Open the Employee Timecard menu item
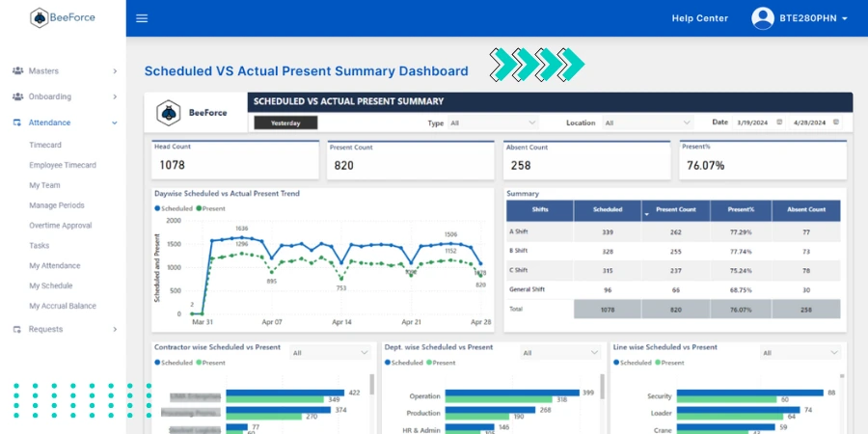This screenshot has height=434, width=868. (x=62, y=165)
